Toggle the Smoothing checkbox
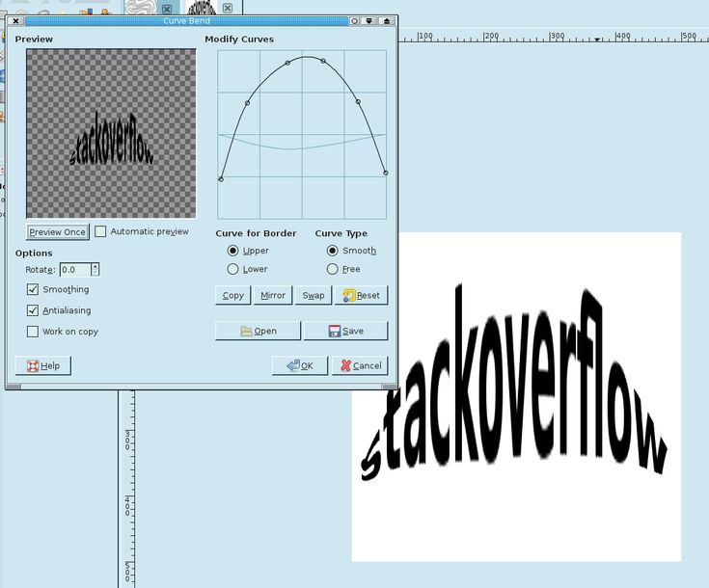This screenshot has height=588, width=709. (33, 289)
